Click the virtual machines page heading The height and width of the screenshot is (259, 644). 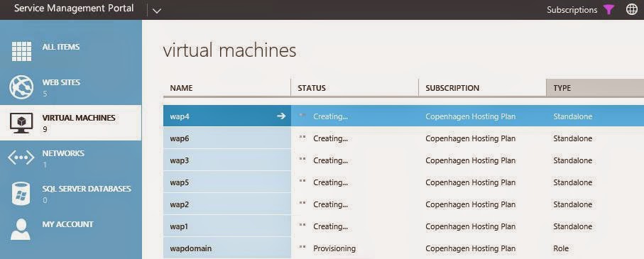[229, 51]
